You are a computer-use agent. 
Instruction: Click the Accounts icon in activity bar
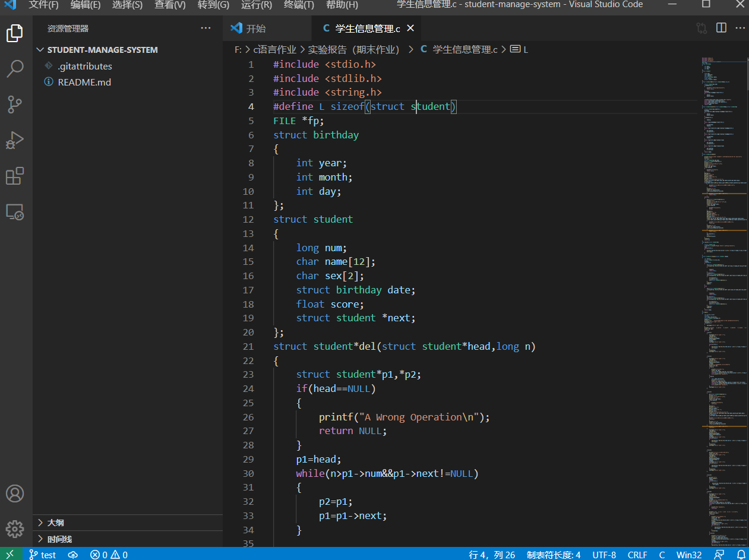(x=15, y=493)
